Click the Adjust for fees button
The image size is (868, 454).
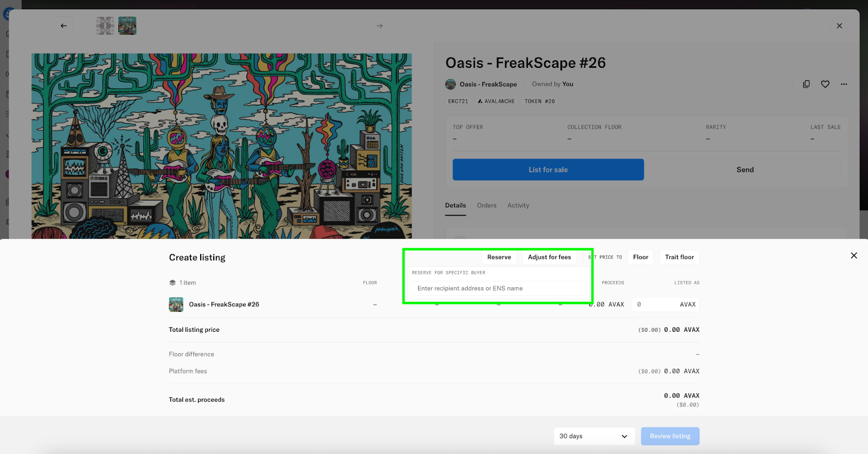pyautogui.click(x=550, y=257)
